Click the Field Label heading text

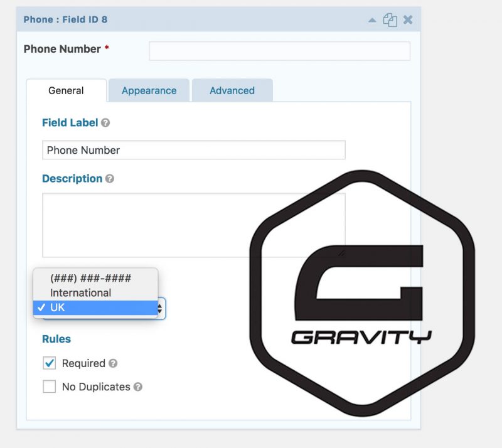coord(70,122)
